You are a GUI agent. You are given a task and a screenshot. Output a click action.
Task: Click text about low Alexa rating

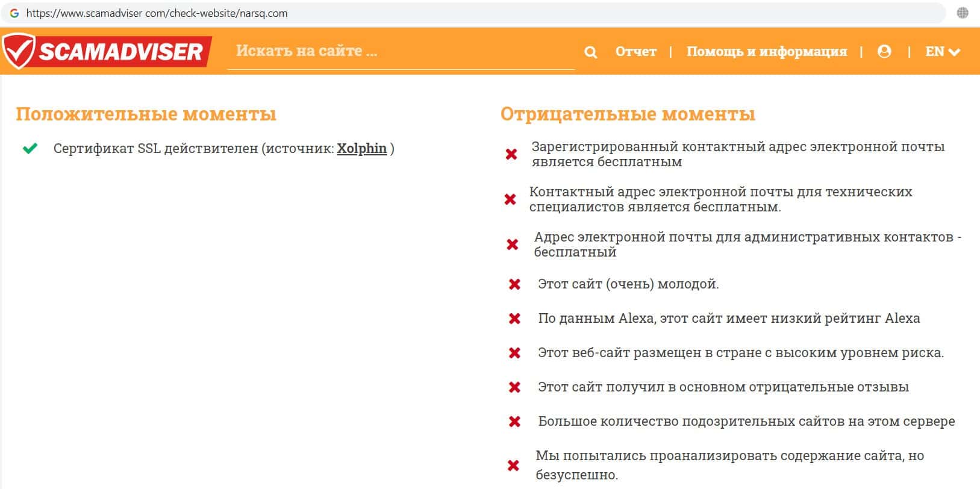click(729, 319)
